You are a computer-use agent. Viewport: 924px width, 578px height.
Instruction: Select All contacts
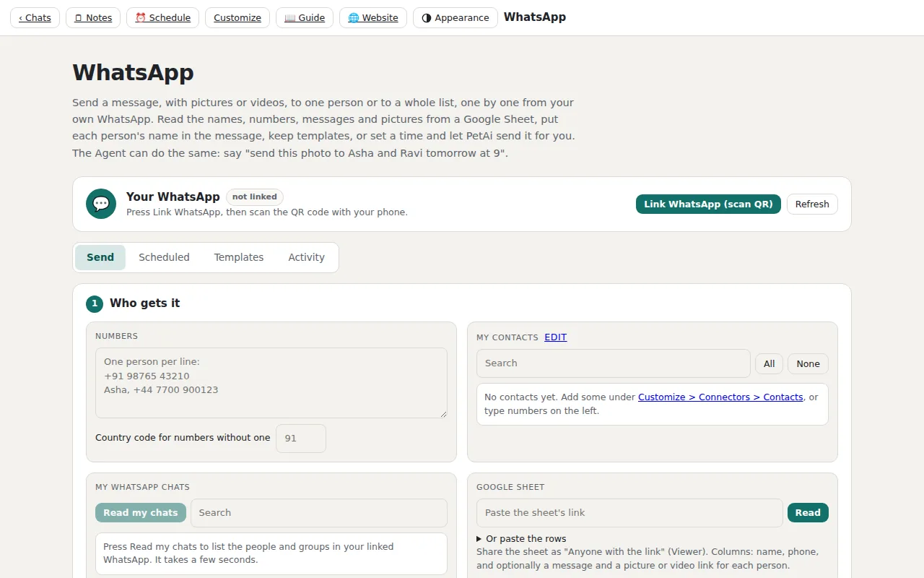click(x=770, y=364)
